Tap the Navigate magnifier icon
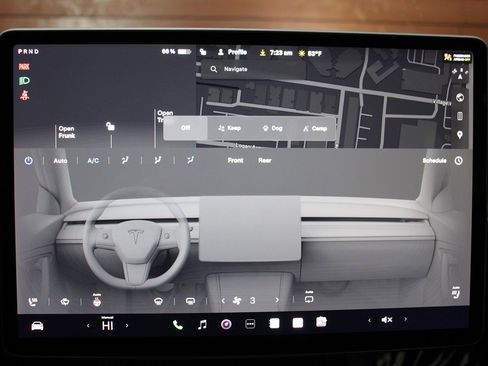The image size is (488, 366). point(214,69)
